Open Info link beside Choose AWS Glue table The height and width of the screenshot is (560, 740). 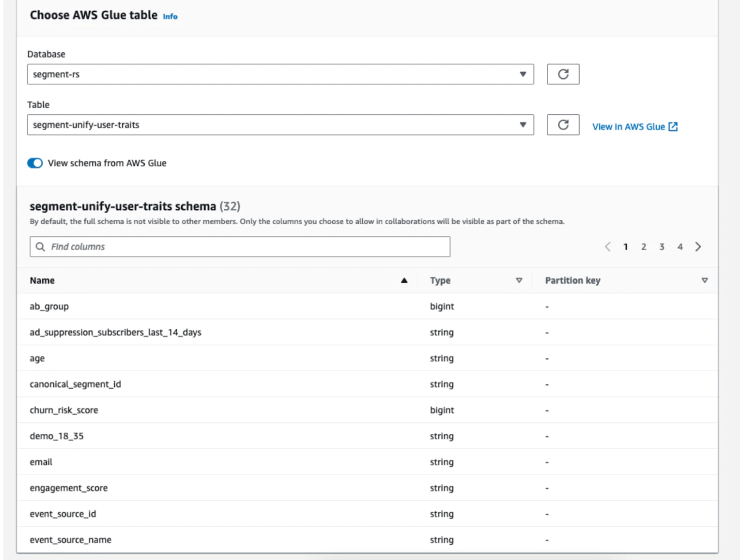[170, 16]
